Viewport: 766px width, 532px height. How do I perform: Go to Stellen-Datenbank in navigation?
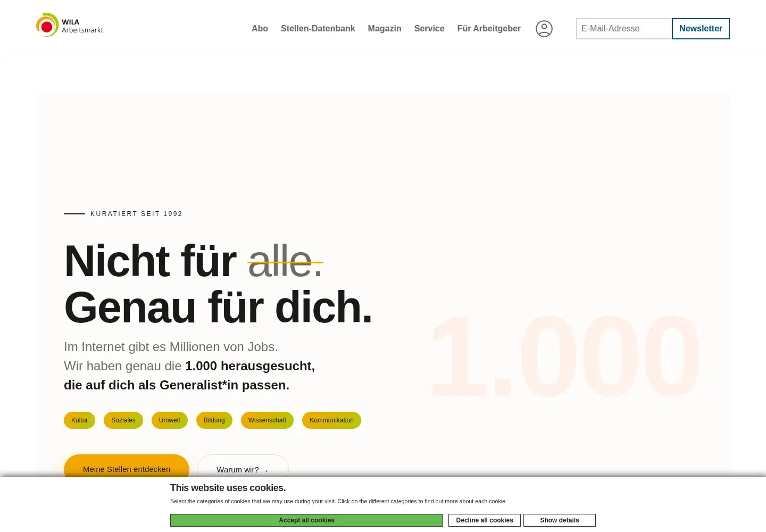[318, 29]
